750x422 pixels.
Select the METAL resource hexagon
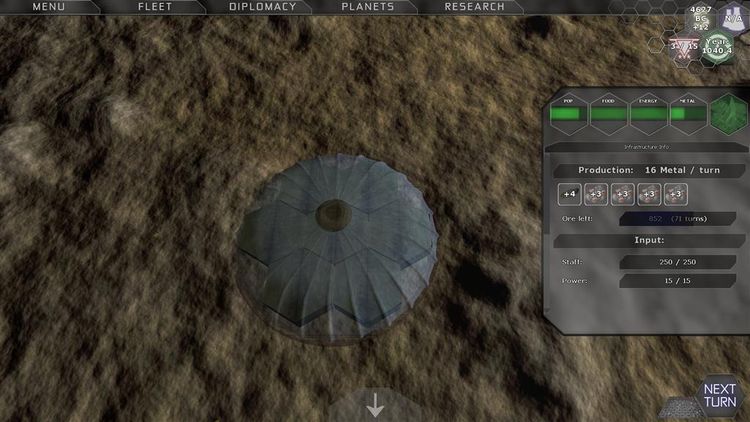688,114
